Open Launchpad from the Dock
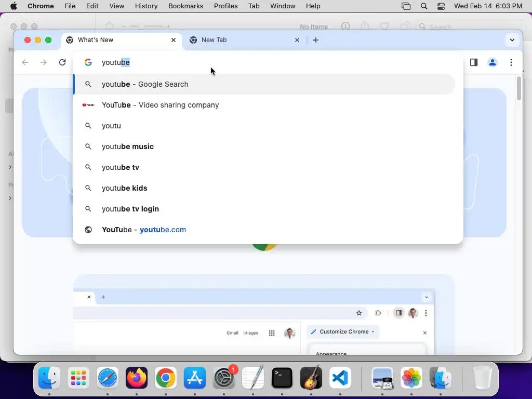Image resolution: width=532 pixels, height=399 pixels. (78, 378)
